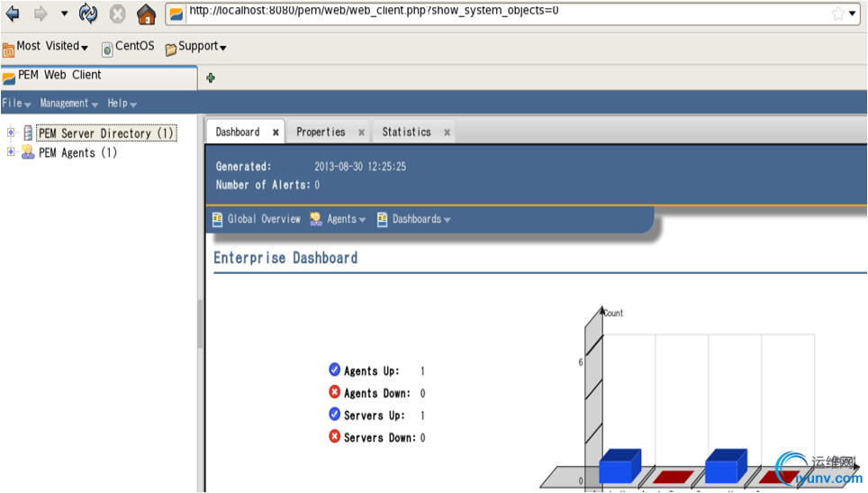Viewport: 868px width, 493px height.
Task: Click the Agents Down red cross icon
Action: click(x=334, y=392)
